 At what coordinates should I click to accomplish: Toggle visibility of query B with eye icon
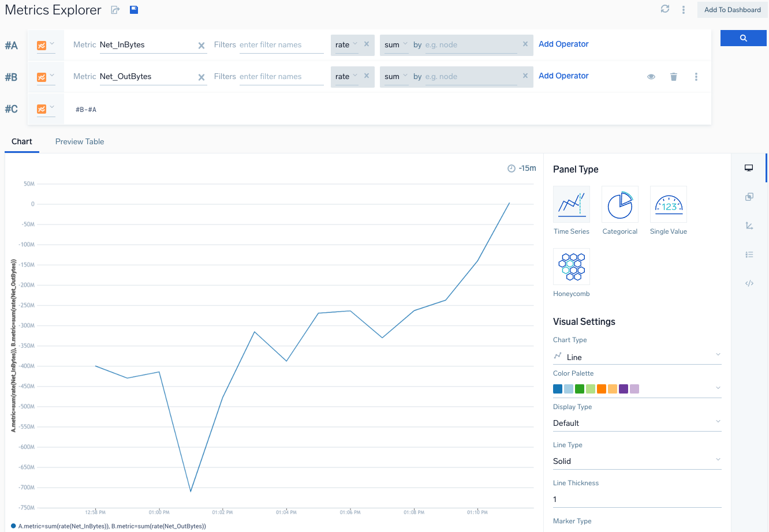pos(651,77)
